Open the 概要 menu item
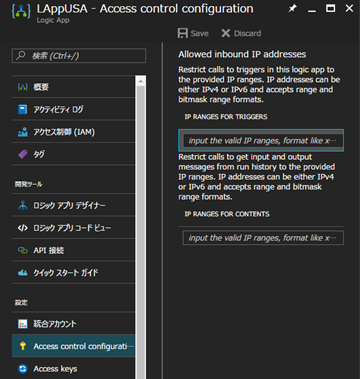Viewport: 360px width, 379px height. 73,87
